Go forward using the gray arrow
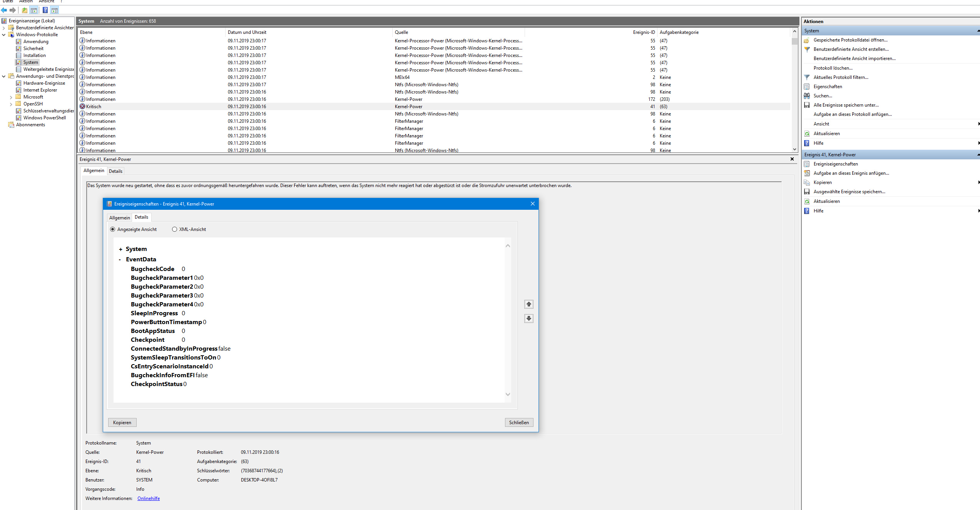Viewport: 980px width, 510px height. pyautogui.click(x=13, y=10)
